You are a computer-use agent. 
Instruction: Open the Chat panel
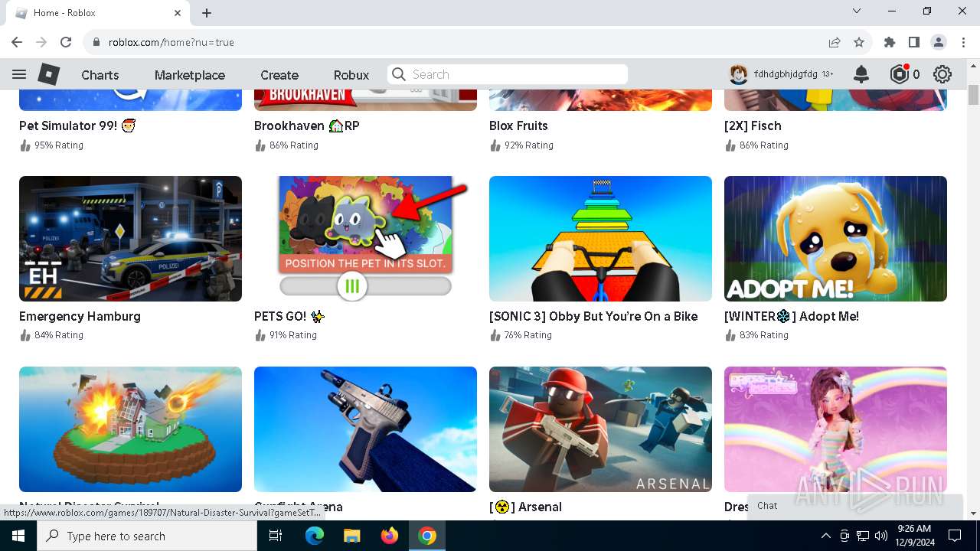pyautogui.click(x=854, y=506)
